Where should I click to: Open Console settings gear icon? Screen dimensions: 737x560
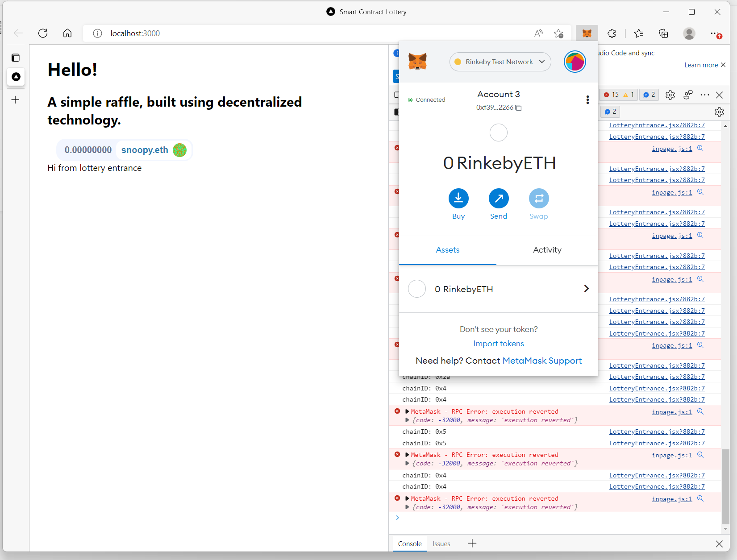(719, 112)
